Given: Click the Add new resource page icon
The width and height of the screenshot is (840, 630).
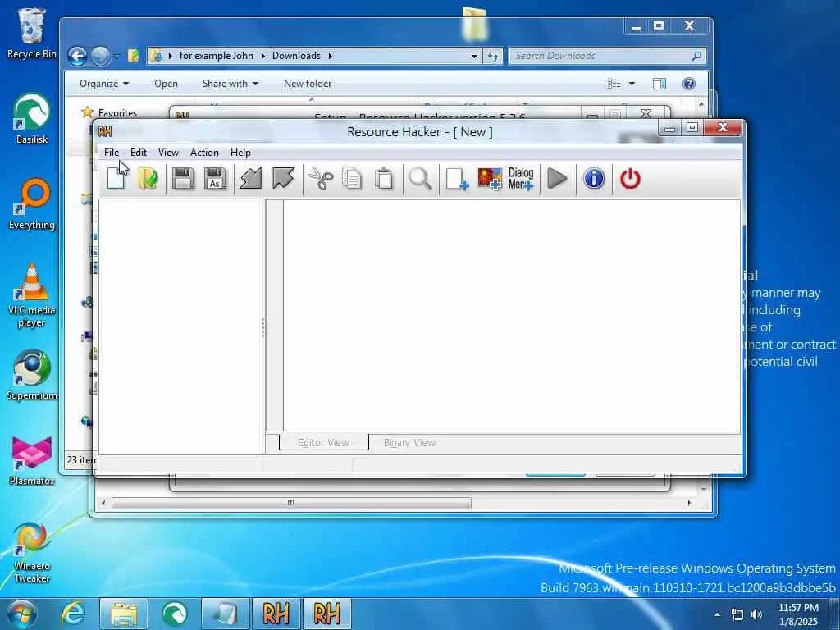Looking at the screenshot, I should tap(457, 178).
